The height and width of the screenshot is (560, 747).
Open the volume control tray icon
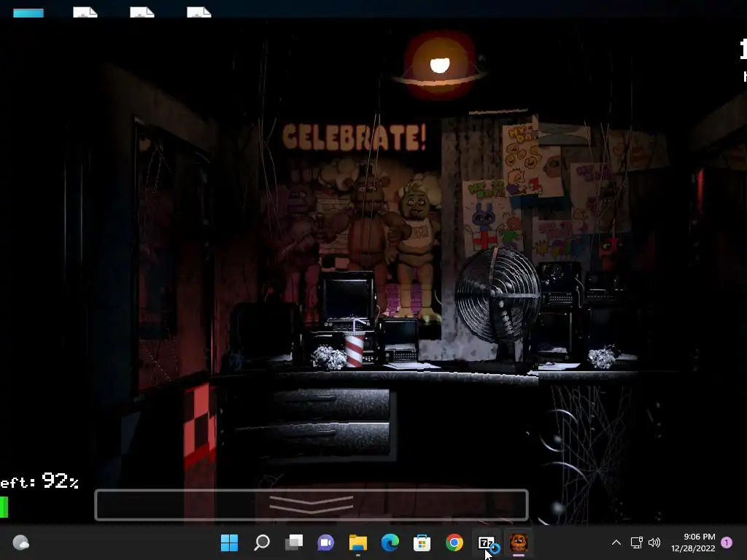tap(654, 542)
